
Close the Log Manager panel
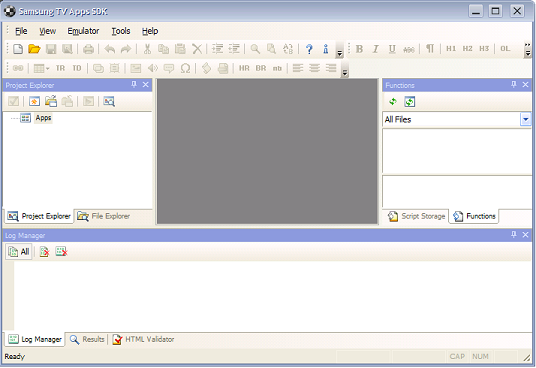(525, 235)
